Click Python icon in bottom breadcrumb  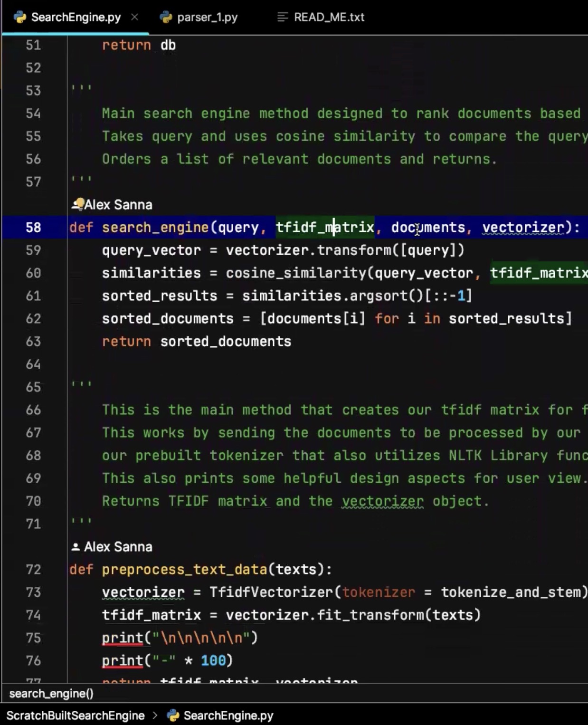pos(173,715)
